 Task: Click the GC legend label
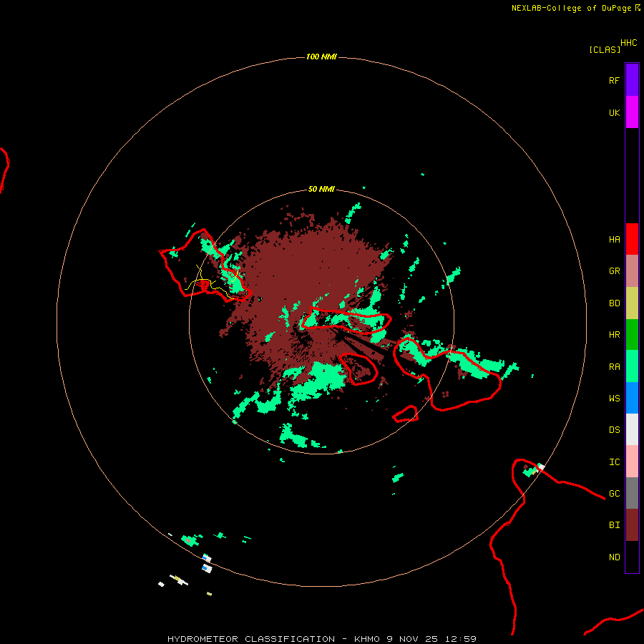614,494
